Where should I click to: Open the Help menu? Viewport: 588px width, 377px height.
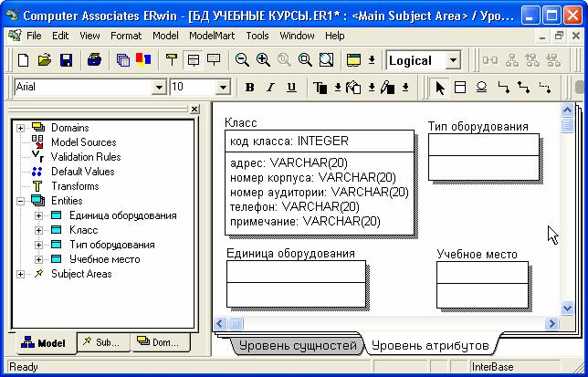pyautogui.click(x=334, y=36)
